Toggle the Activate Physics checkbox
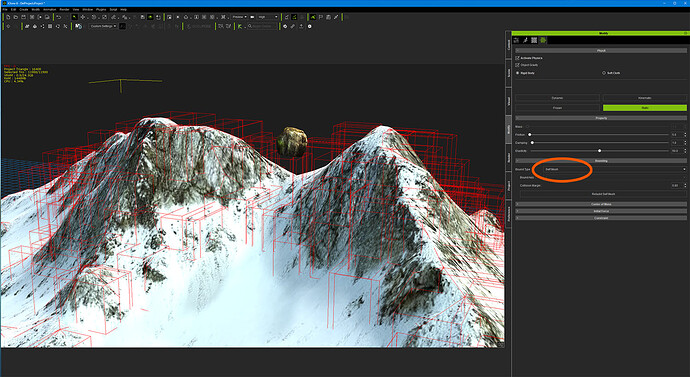Viewport: 690px width, 377px height. 518,58
